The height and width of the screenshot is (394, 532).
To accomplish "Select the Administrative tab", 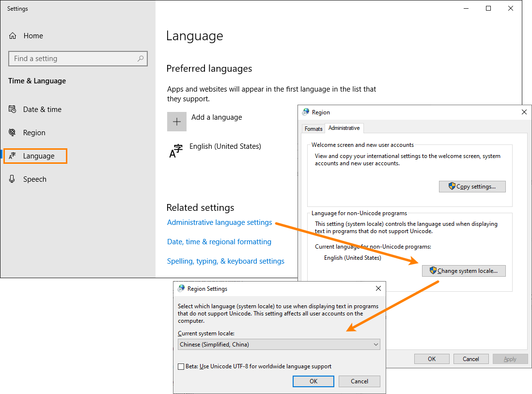I will (x=344, y=128).
